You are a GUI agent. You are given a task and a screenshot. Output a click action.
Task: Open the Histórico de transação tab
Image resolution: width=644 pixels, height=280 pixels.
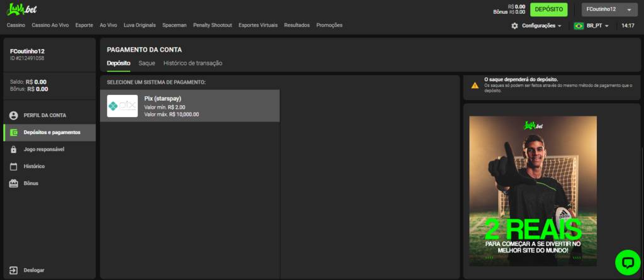pyautogui.click(x=192, y=64)
